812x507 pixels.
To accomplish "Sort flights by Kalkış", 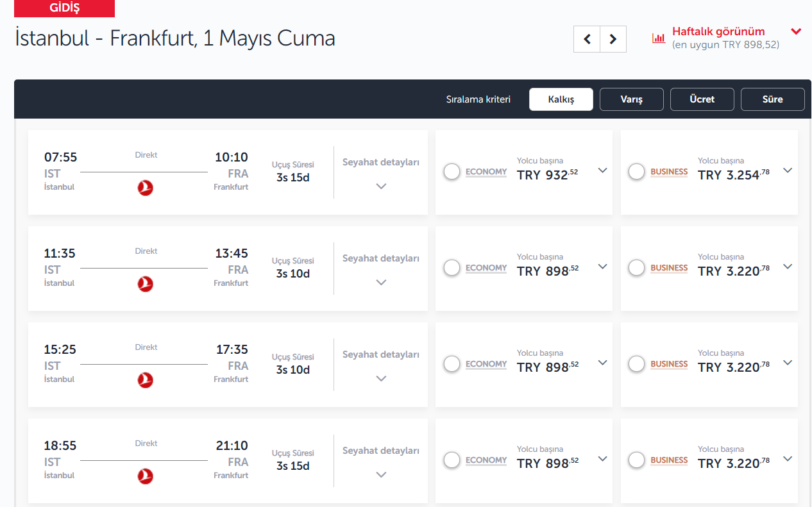I will coord(561,99).
